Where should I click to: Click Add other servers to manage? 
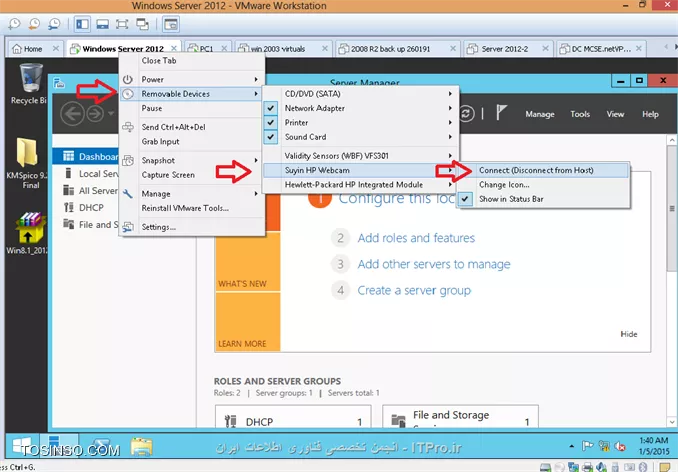coord(434,264)
